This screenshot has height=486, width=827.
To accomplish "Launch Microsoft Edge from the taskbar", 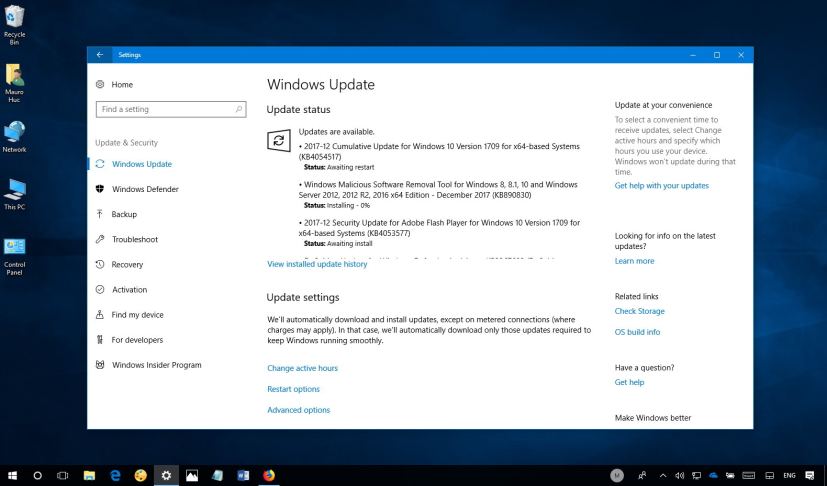I will click(x=114, y=475).
